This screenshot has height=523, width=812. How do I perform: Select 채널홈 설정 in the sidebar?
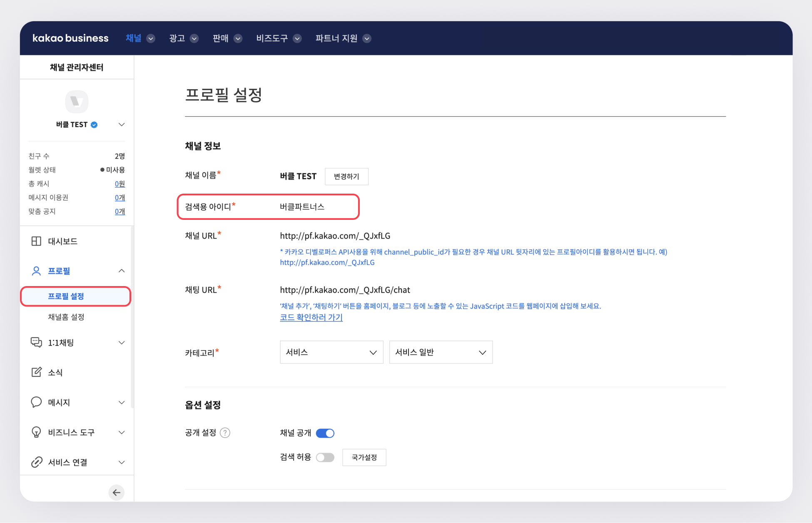pos(66,317)
